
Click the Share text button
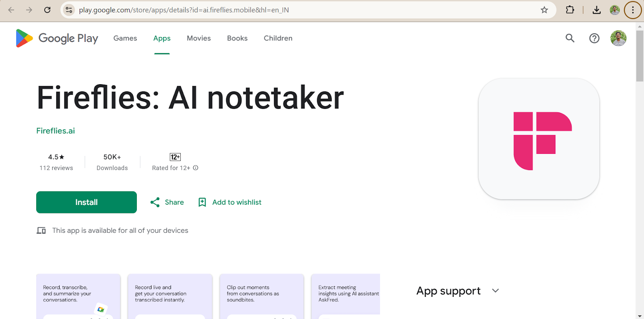pos(174,202)
